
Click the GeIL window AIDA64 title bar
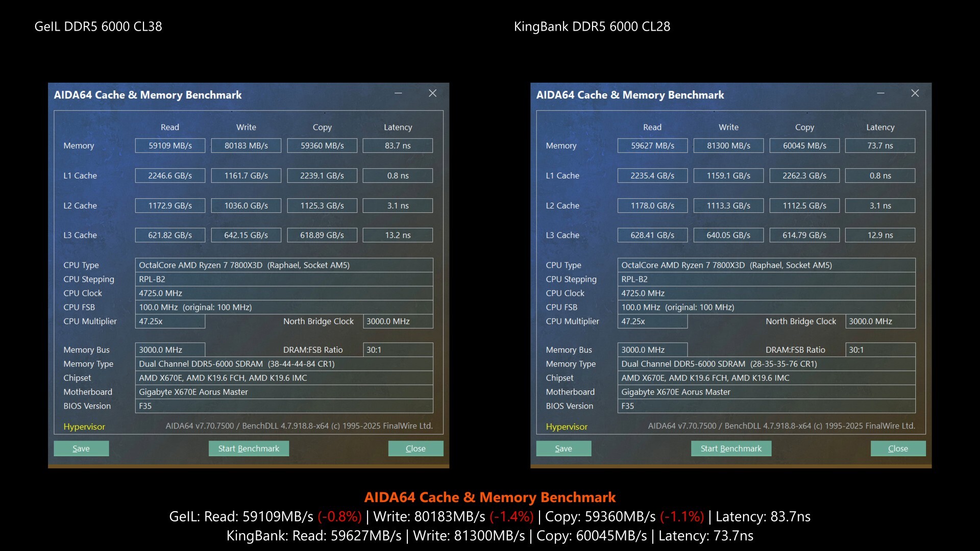[x=148, y=95]
